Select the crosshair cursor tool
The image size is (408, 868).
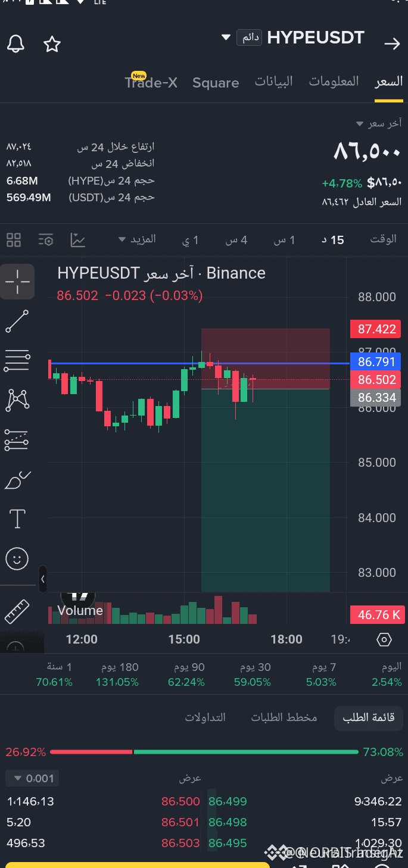point(17,281)
